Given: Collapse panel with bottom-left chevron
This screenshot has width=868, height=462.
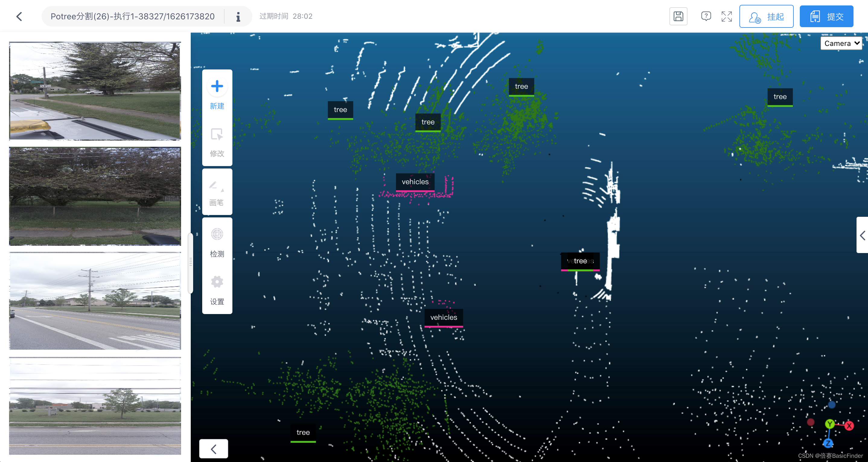Looking at the screenshot, I should 213,449.
